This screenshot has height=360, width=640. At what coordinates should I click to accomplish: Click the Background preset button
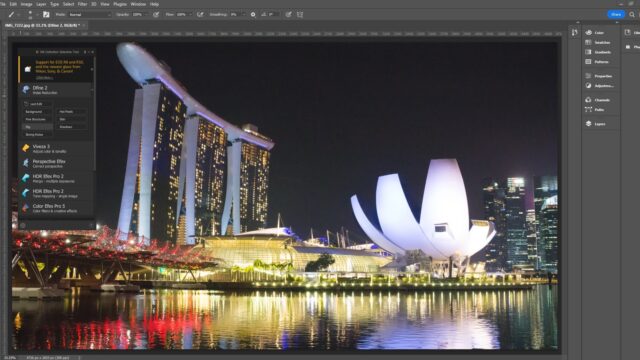click(37, 111)
